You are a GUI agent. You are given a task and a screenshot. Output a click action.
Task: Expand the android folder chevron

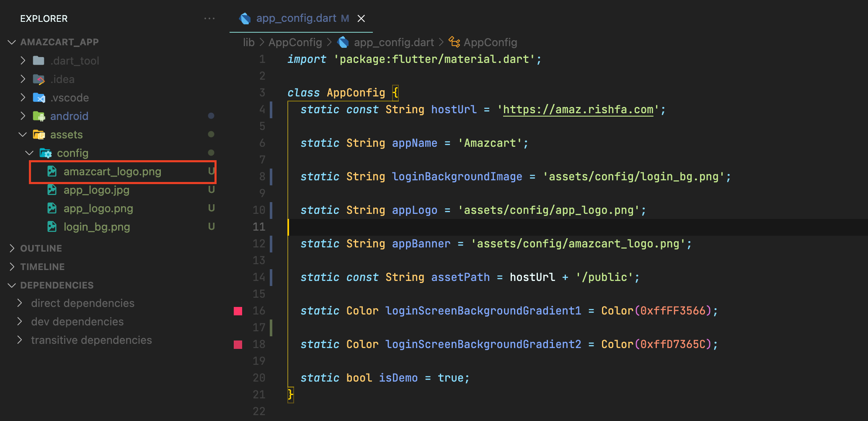[x=23, y=116]
